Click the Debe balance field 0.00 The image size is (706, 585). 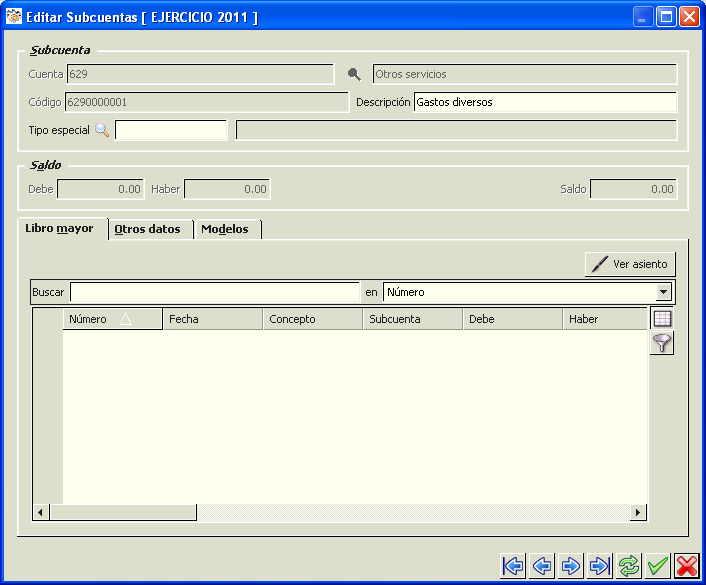[x=101, y=189]
